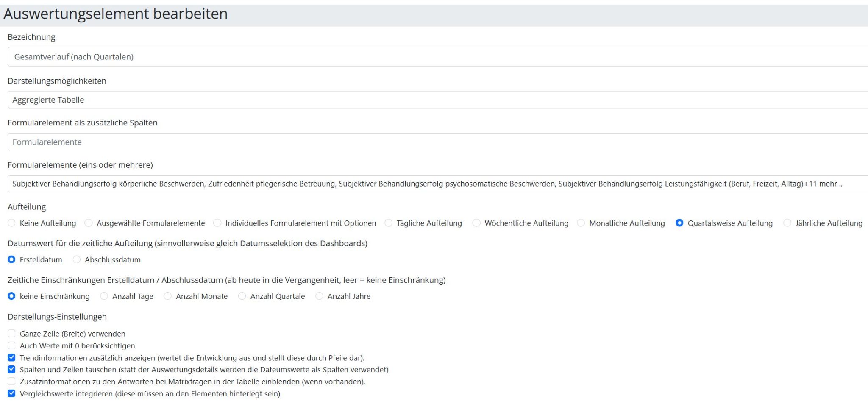Viewport: 868px width, 404px height.
Task: Select Anzahl Tage restriction
Action: click(104, 296)
